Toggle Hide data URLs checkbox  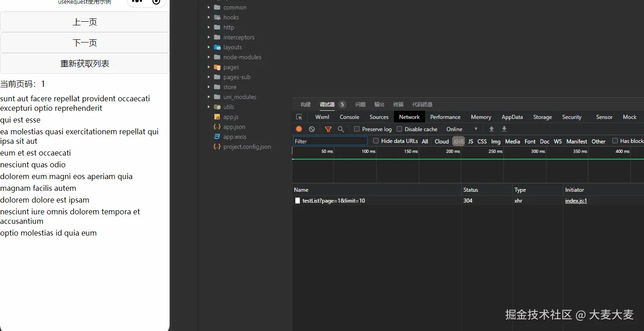[x=376, y=141]
